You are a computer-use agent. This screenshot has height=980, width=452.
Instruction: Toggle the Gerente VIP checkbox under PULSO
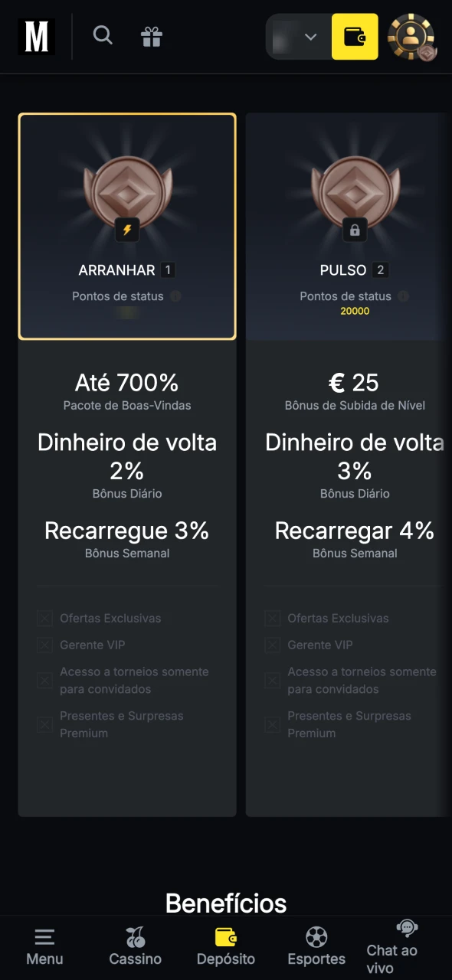tap(273, 645)
